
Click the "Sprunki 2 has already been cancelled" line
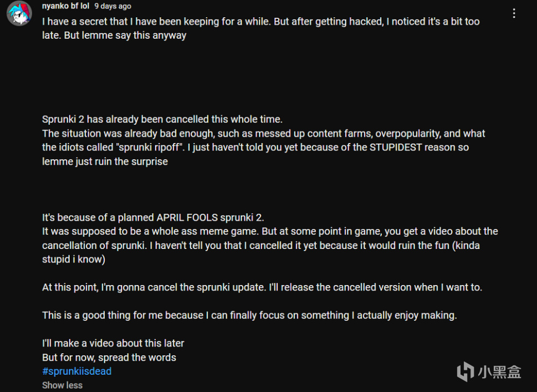[x=162, y=119]
